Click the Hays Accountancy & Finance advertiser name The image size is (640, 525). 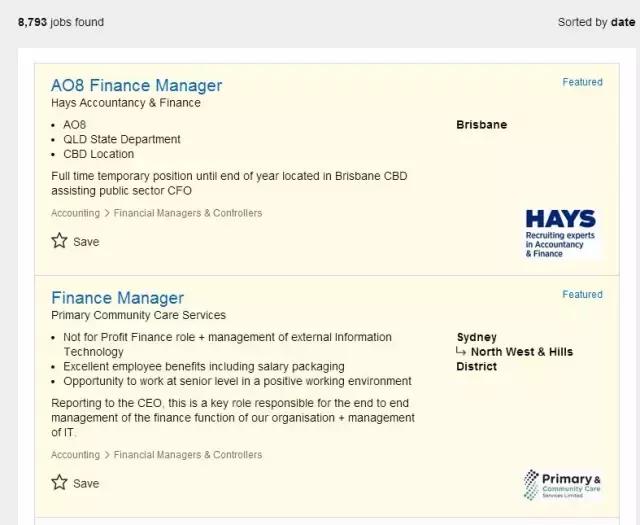pos(125,103)
